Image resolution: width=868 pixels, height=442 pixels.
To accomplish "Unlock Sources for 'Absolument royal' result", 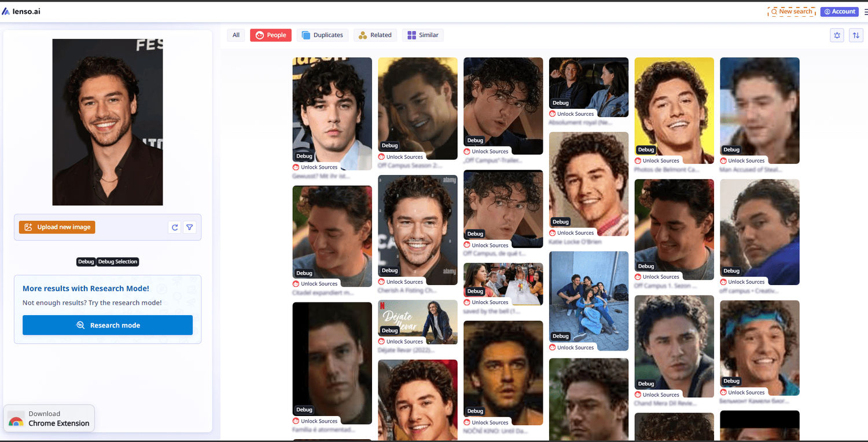I will (572, 114).
